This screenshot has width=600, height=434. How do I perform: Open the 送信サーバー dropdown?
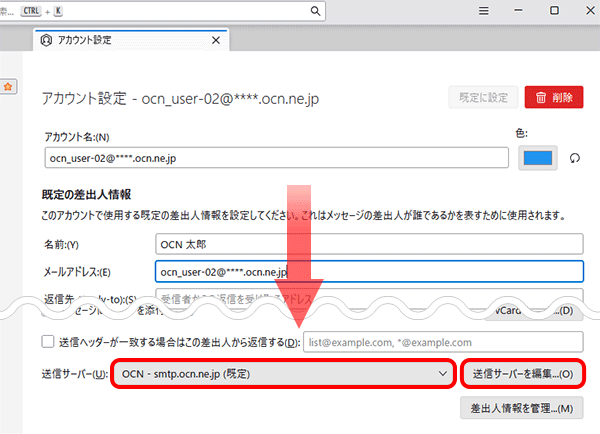coord(283,373)
